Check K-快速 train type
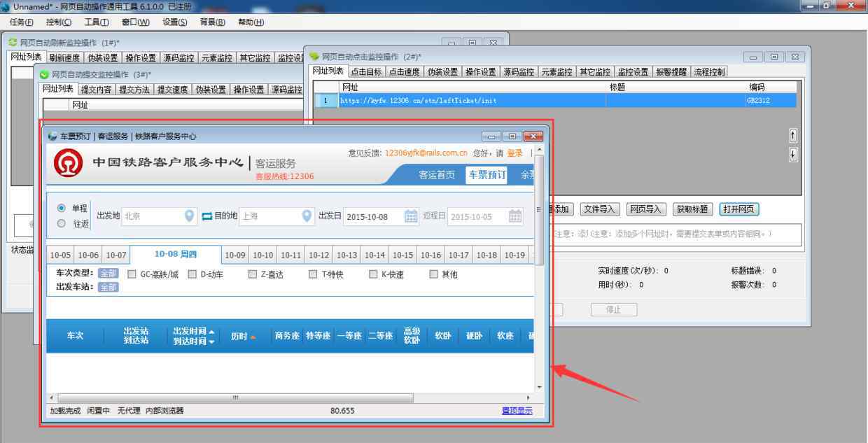The height and width of the screenshot is (443, 868). click(x=373, y=274)
